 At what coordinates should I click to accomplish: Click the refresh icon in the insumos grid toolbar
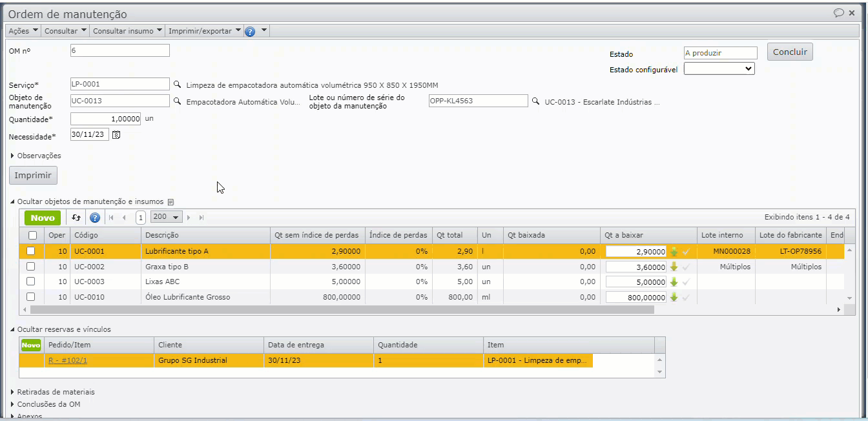coord(76,218)
